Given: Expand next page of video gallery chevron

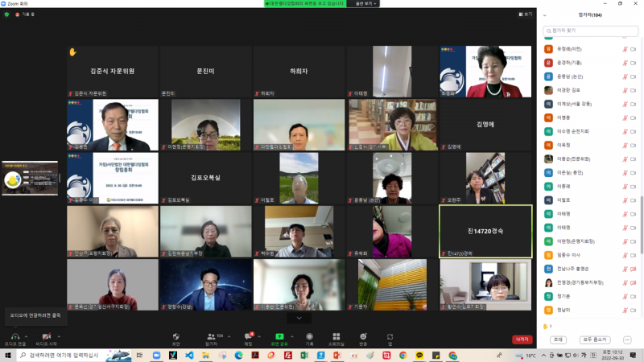Looking at the screenshot, I should (299, 318).
